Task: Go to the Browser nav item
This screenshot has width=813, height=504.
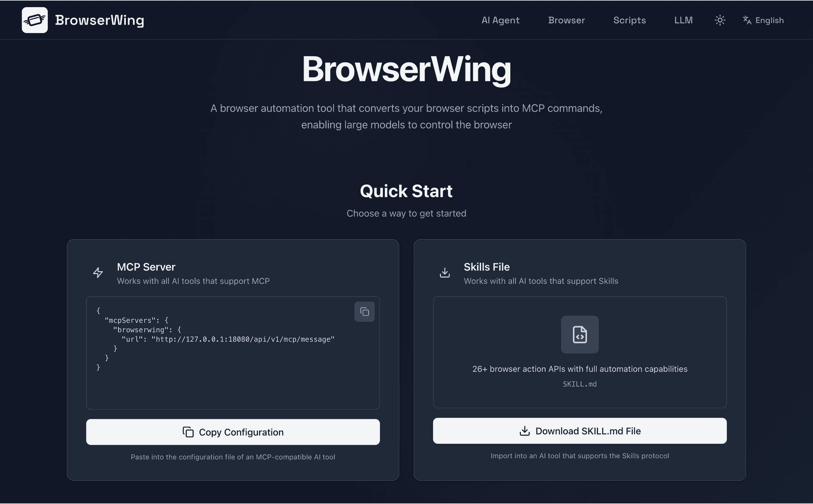Action: (566, 20)
